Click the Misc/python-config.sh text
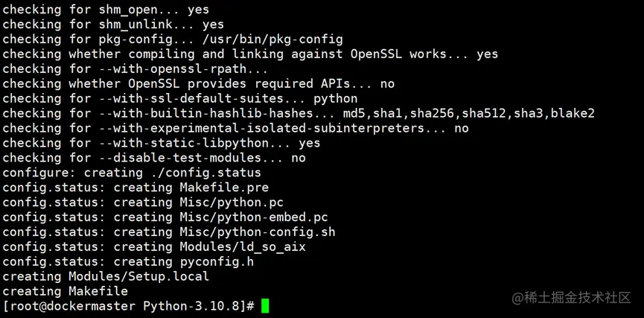This screenshot has height=318, width=644. click(x=258, y=232)
